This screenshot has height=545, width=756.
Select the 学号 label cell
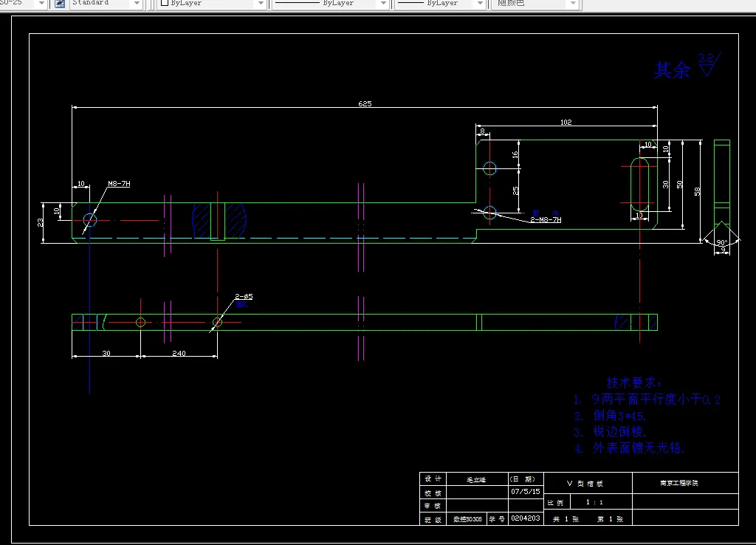point(497,519)
